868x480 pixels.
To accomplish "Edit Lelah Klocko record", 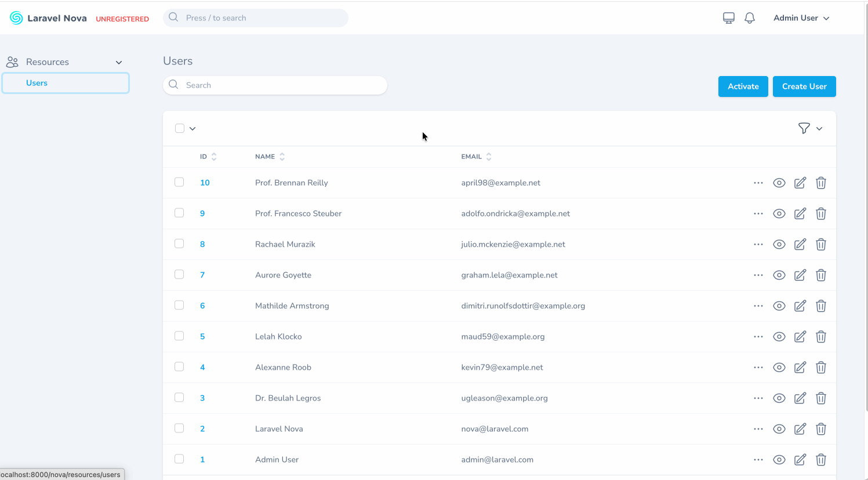I will pos(800,337).
